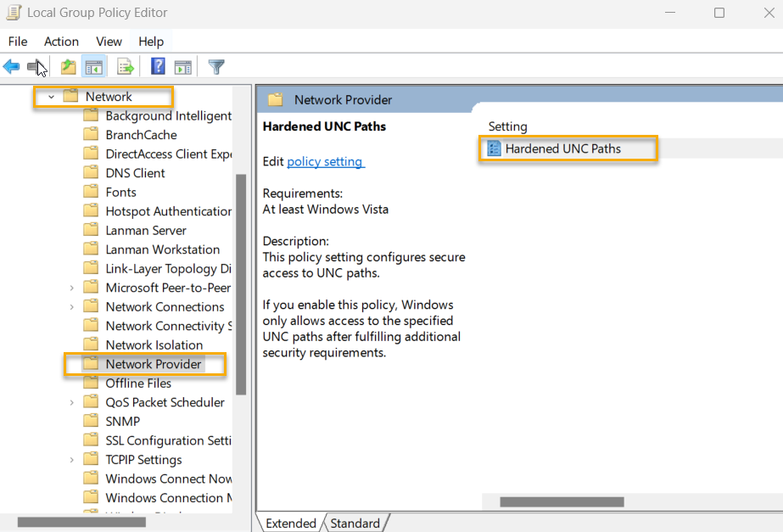
Task: Switch to the Standard tab
Action: click(355, 523)
